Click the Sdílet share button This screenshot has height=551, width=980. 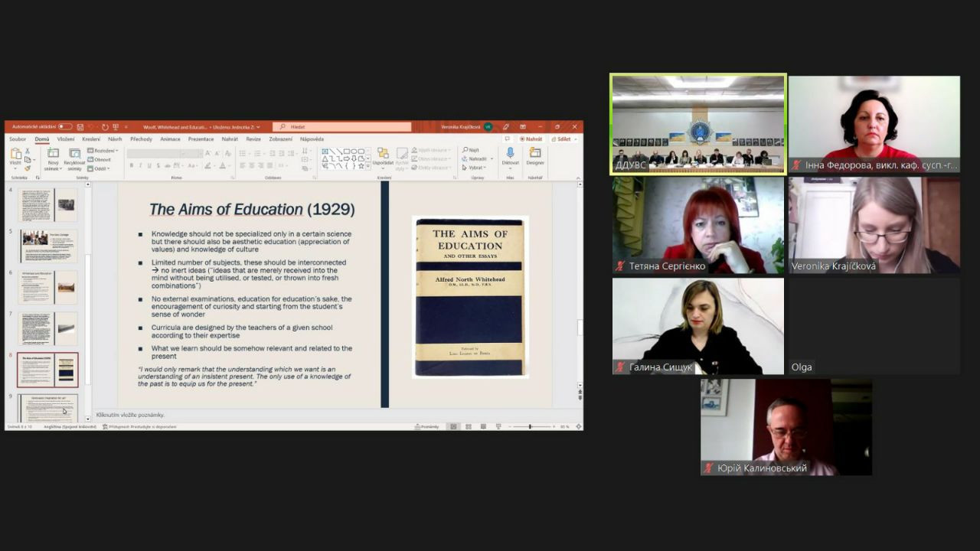pyautogui.click(x=562, y=139)
